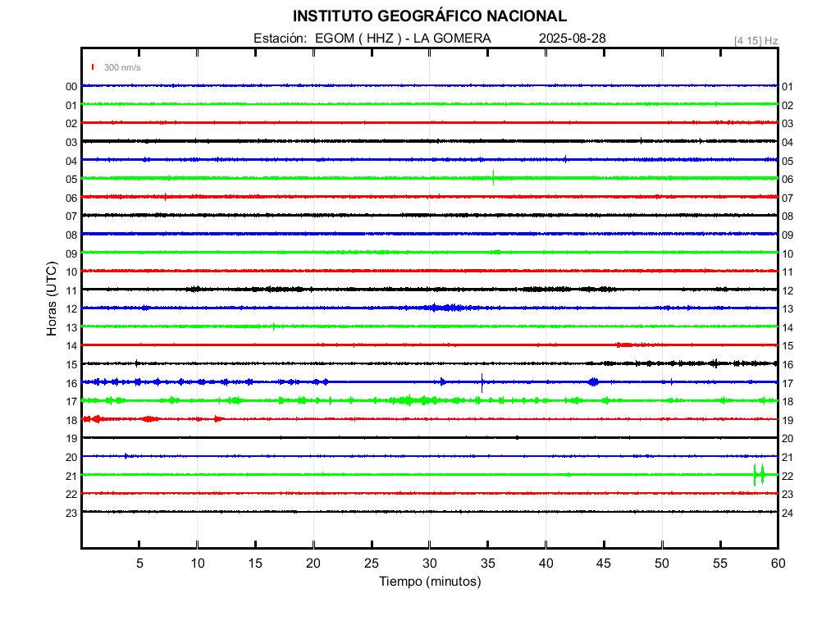Click the Horas (UTC) axis label
Viewport: 840px width, 630px height.
tap(52, 299)
